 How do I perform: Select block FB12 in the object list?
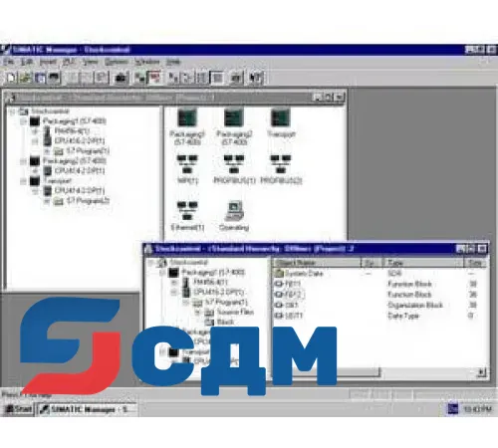(x=289, y=295)
